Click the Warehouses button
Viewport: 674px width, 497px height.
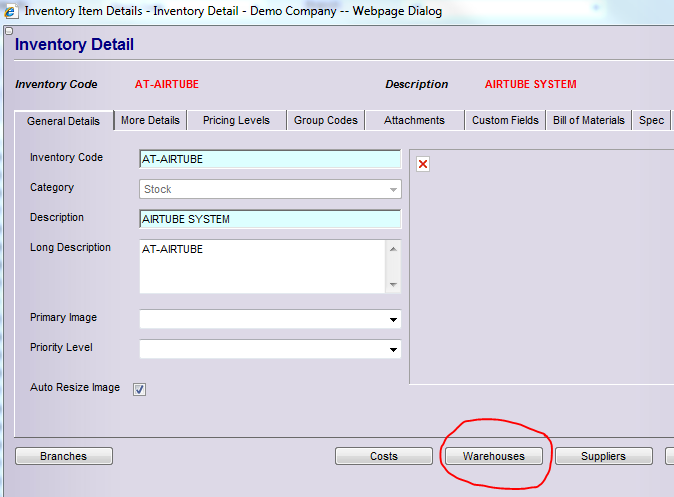click(x=493, y=456)
